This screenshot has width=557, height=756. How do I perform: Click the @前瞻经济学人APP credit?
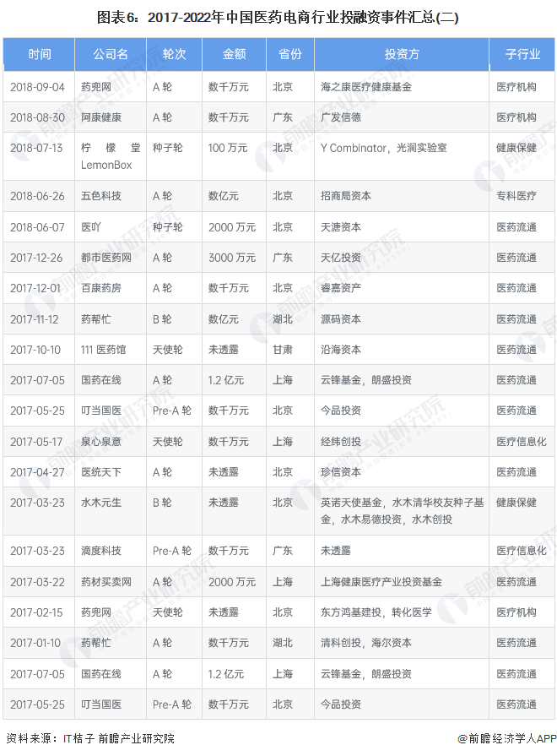(507, 738)
